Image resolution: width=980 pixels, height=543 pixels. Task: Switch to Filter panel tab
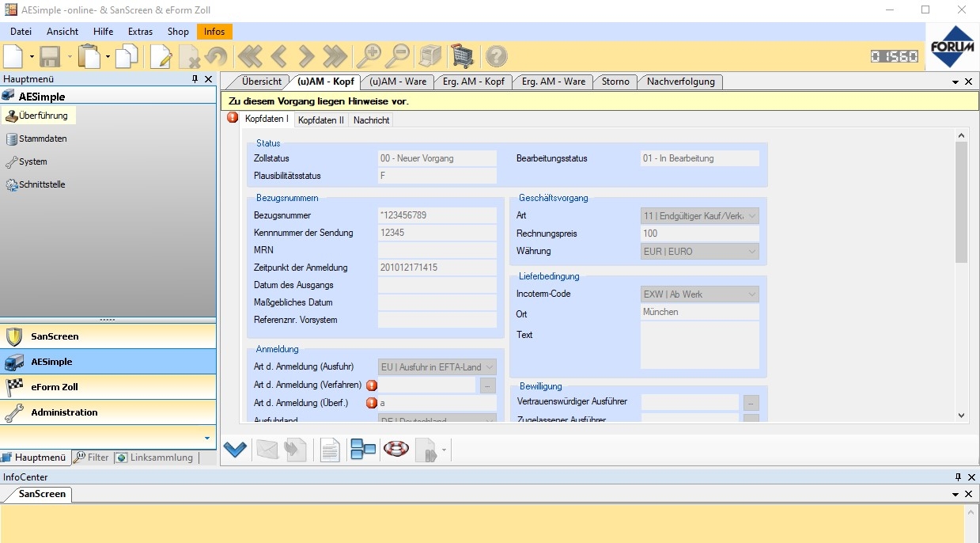pos(92,458)
